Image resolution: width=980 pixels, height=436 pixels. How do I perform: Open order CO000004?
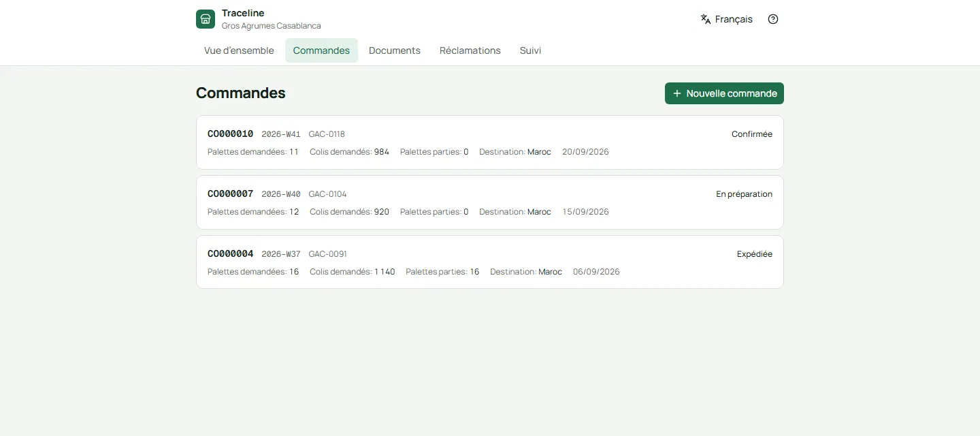[490, 262]
